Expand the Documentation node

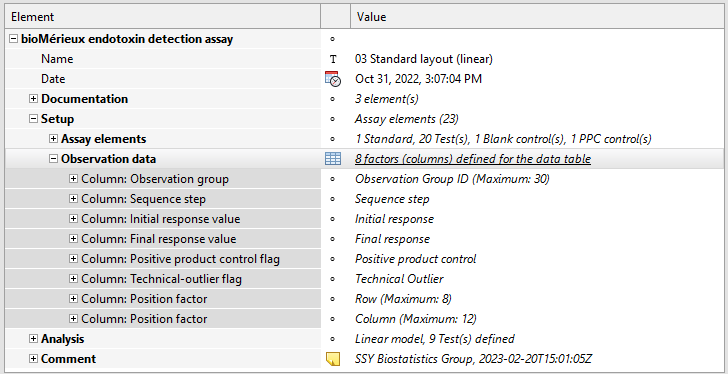pos(33,99)
